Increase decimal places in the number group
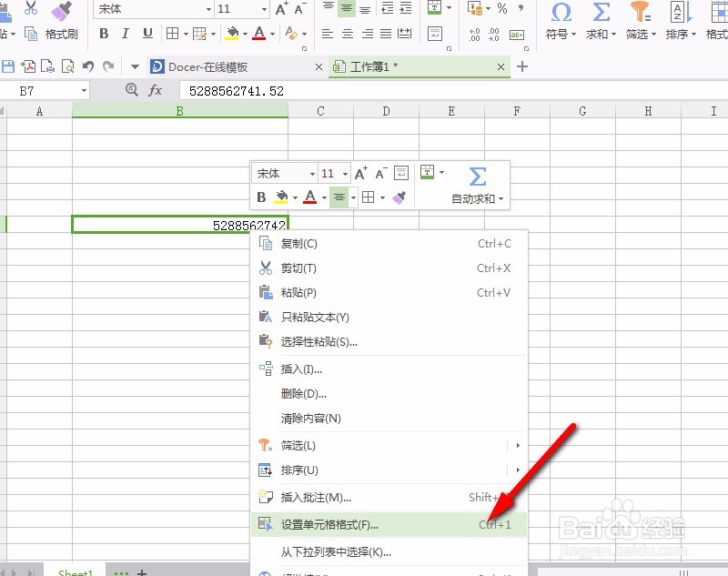 click(x=474, y=34)
